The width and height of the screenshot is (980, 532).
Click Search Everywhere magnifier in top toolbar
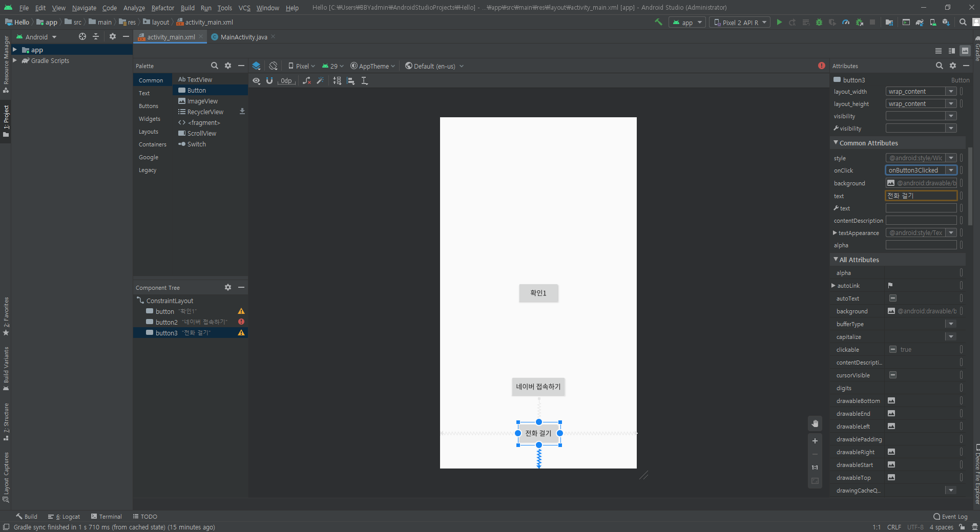[963, 22]
